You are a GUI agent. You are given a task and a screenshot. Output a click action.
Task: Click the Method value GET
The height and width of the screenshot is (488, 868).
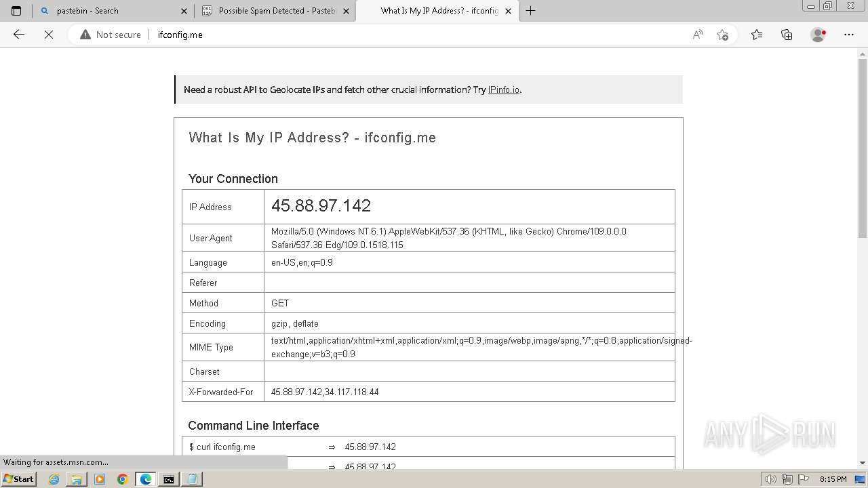point(280,303)
